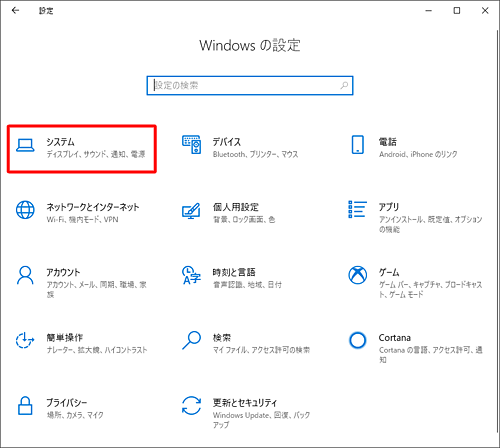This screenshot has width=500, height=448.
Task: Open the ネットワークとインターネット title
Action: 93,207
